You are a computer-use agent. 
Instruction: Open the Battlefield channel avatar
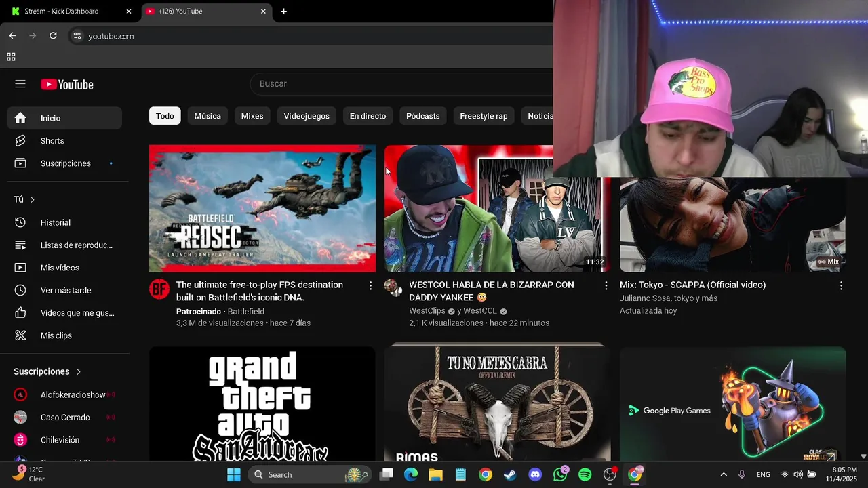(x=159, y=289)
